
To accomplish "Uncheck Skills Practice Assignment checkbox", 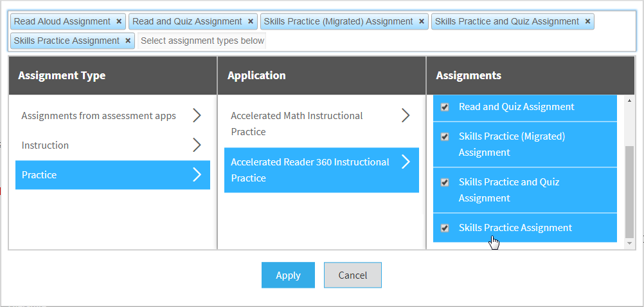I will (444, 228).
